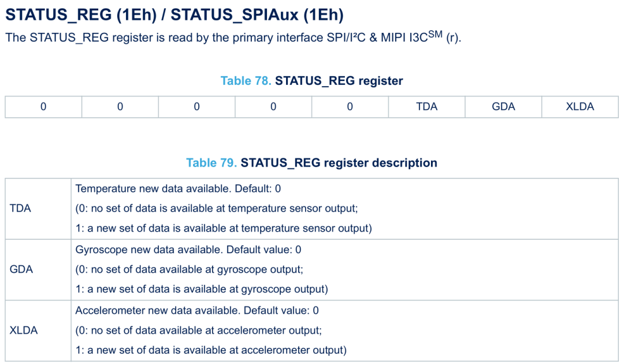Viewport: 624px width, 364px height.
Task: Click line "1: a new set... accelerometer output"
Action: tap(211, 350)
